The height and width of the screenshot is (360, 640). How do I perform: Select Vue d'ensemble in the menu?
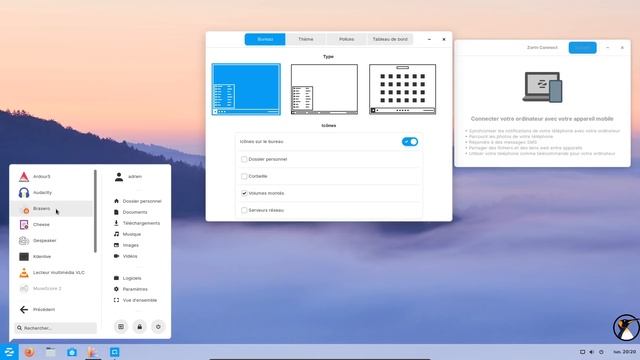click(x=135, y=300)
